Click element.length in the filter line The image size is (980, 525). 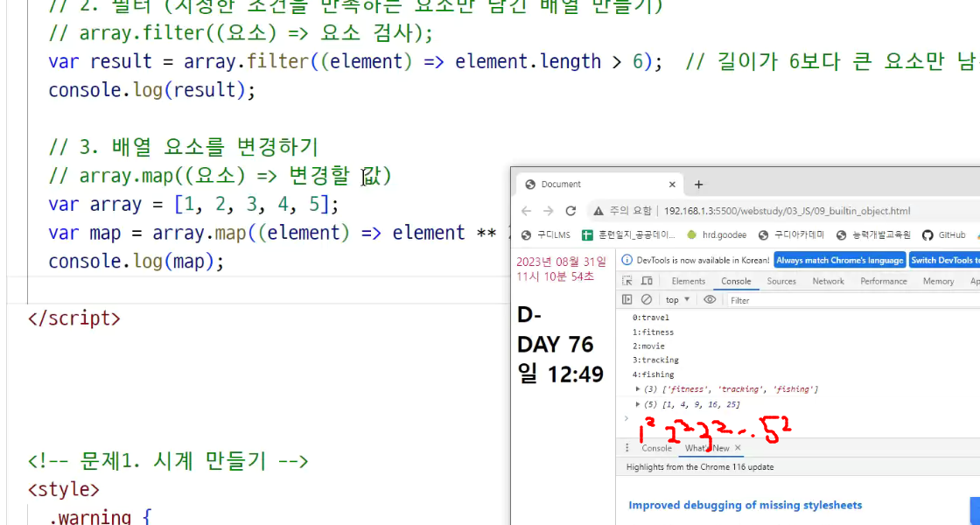[528, 61]
